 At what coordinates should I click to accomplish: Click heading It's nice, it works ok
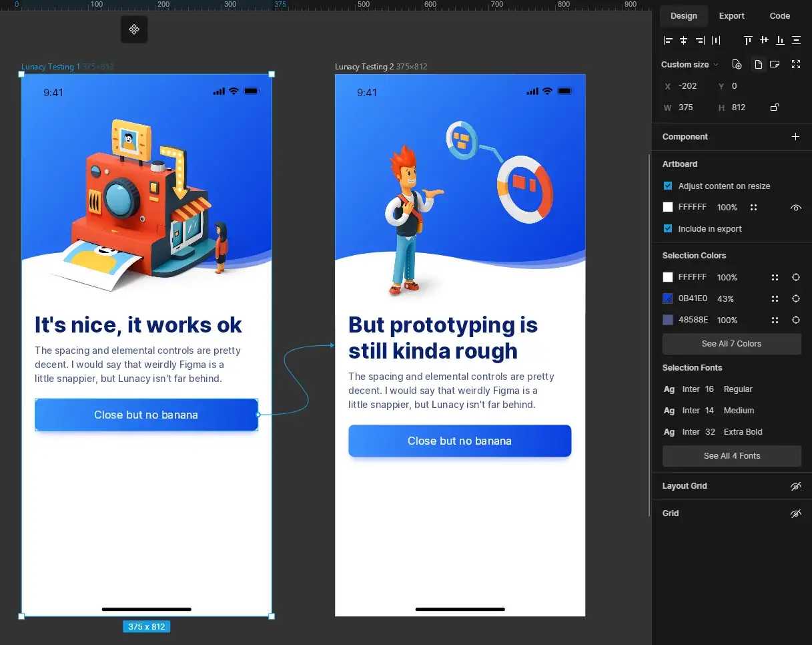[x=138, y=325]
